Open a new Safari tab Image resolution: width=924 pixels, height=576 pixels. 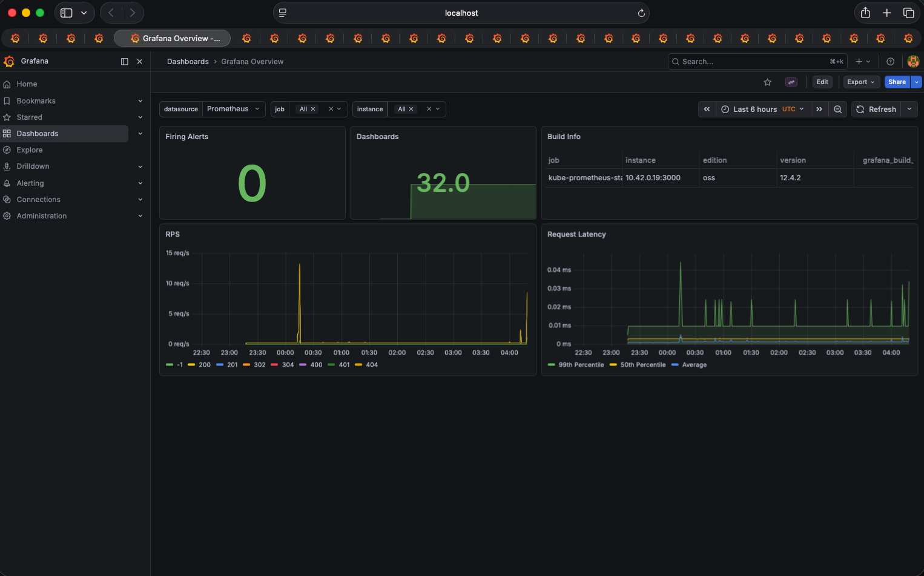(x=886, y=13)
